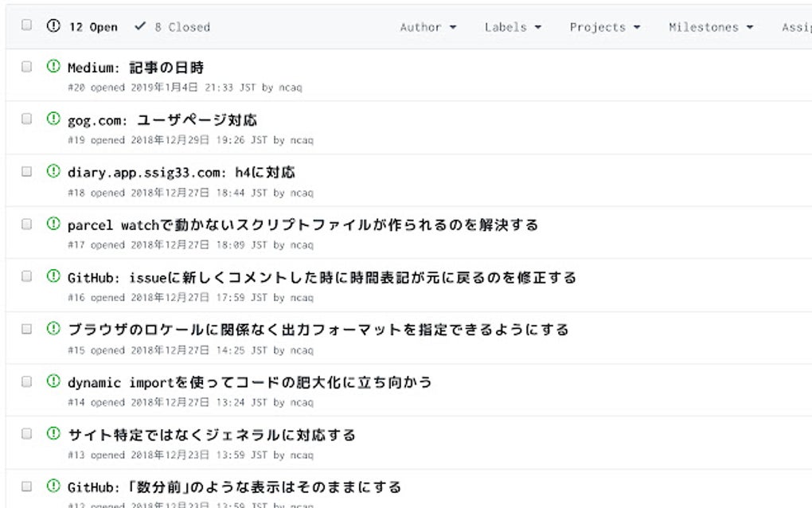Open the Author filter dropdown

point(427,26)
